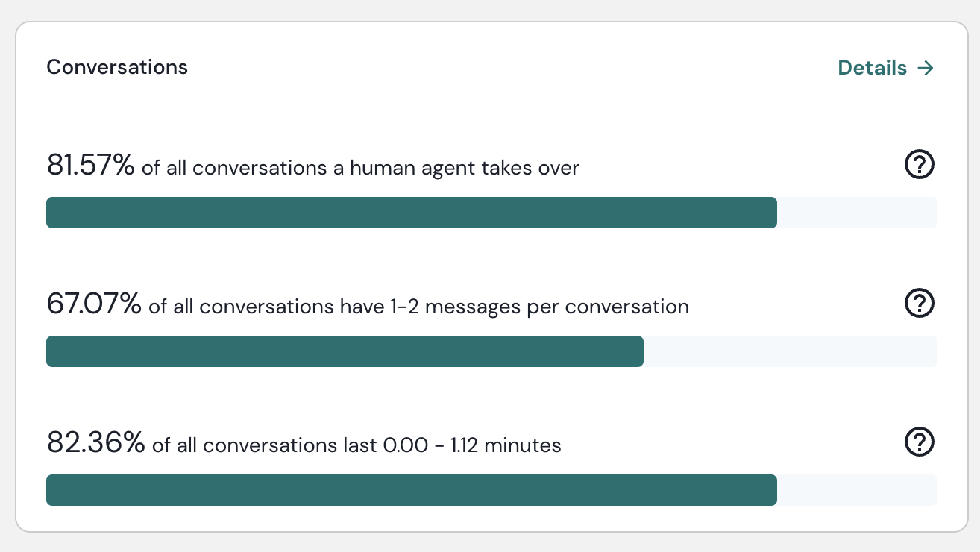
Task: Open help for human agent takeover stat
Action: click(x=919, y=165)
